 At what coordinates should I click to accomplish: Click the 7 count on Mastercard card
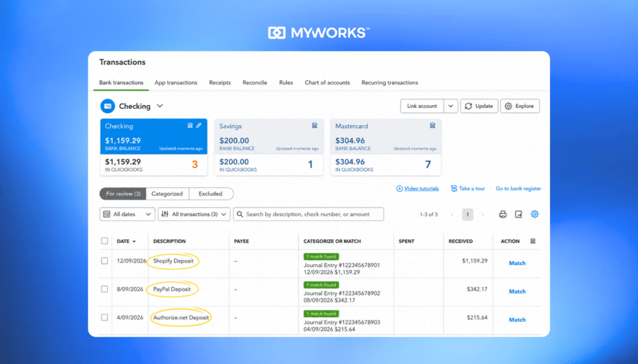427,164
